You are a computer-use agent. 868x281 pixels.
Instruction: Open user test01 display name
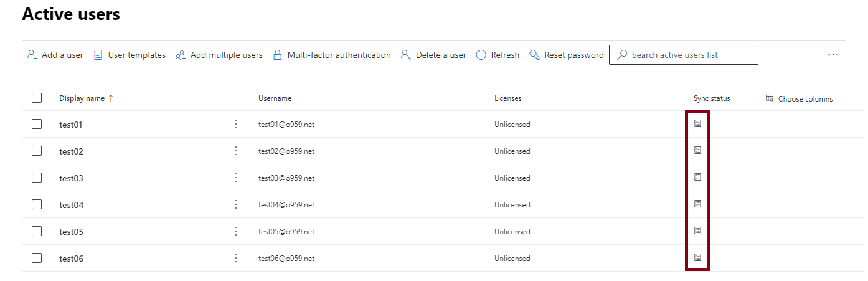coord(71,125)
